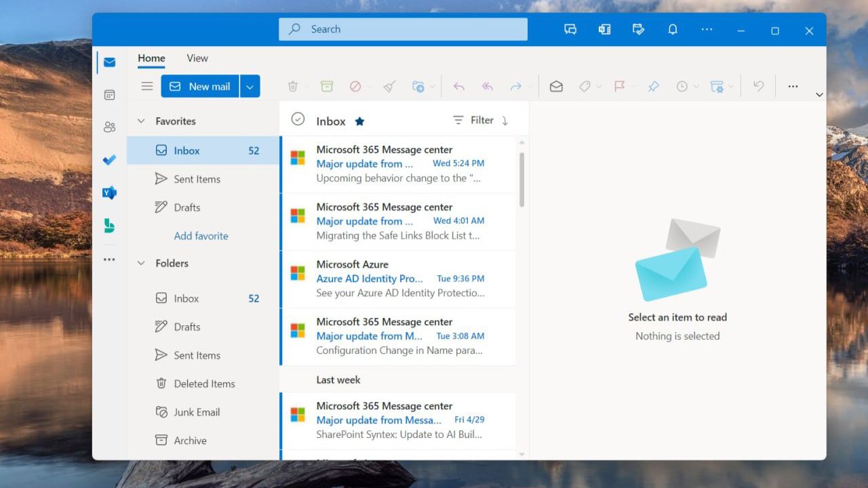Click the Reply all icon
Screen dimensions: 868x488
coord(488,86)
